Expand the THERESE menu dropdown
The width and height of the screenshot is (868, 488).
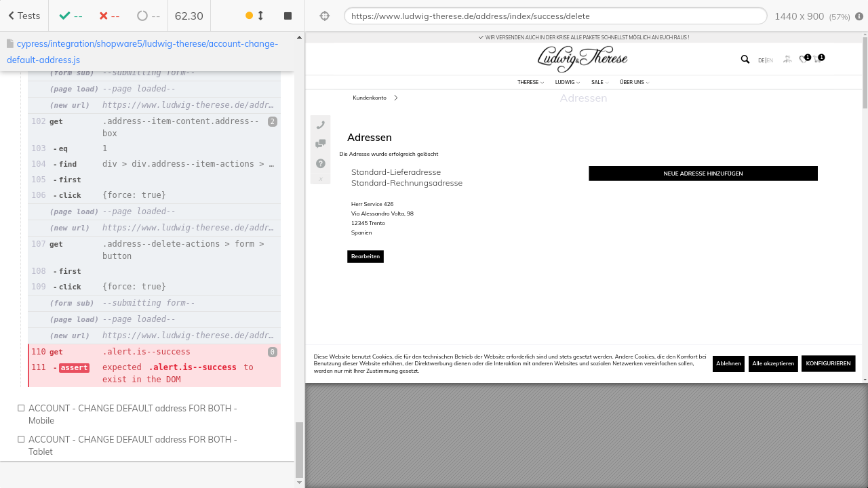pyautogui.click(x=530, y=82)
